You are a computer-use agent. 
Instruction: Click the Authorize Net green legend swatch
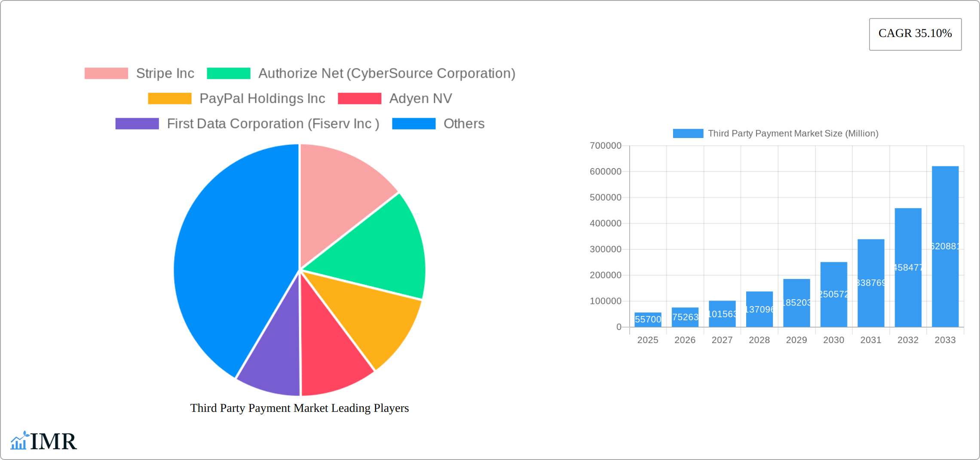tap(229, 74)
